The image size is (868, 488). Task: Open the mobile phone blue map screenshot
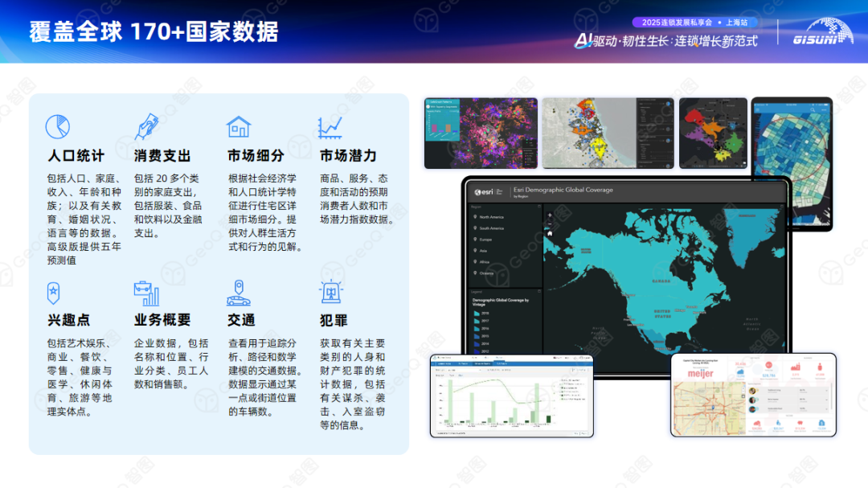792,164
